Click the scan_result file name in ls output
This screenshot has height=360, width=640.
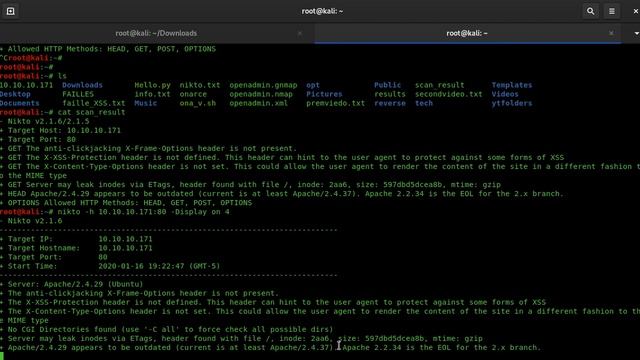tap(440, 85)
